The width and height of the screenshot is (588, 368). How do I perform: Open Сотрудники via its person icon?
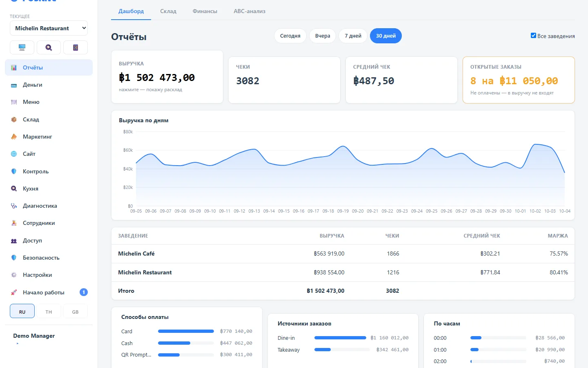[14, 223]
